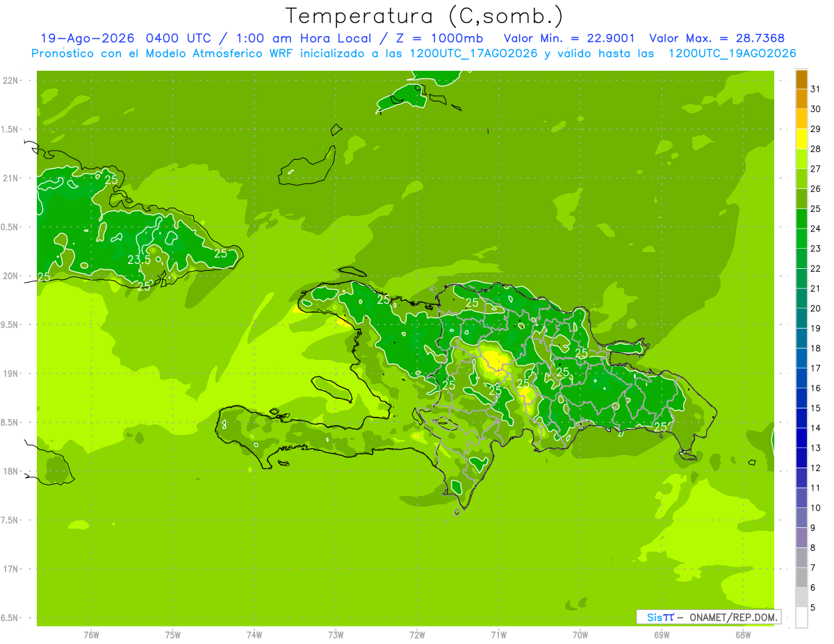
Task: Click the '20N' latitude axis label
Action: [x=10, y=276]
